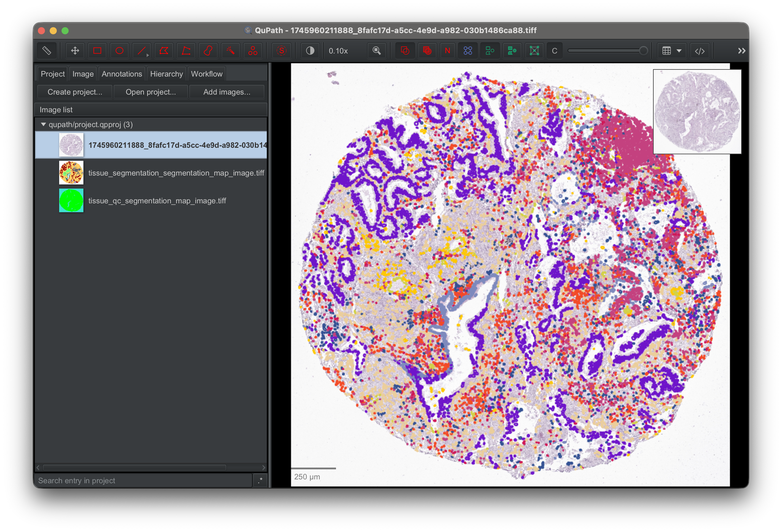Viewport: 782px width, 532px height.
Task: Select the Points counting tool
Action: click(253, 51)
